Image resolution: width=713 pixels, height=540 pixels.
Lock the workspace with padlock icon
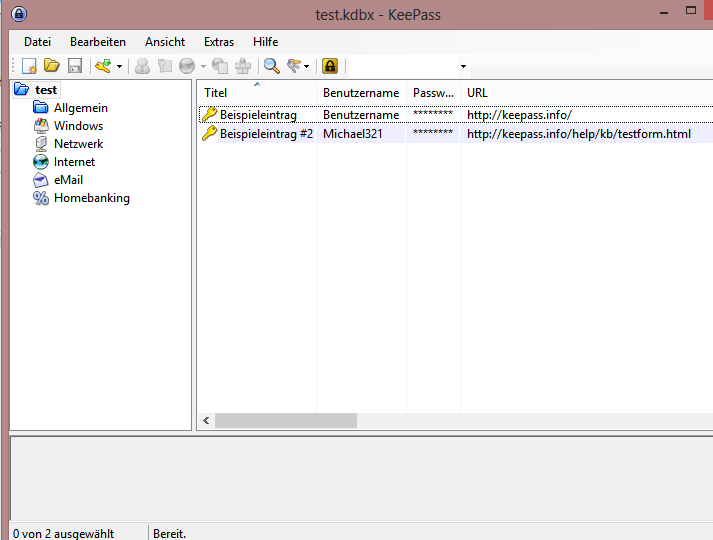330,66
